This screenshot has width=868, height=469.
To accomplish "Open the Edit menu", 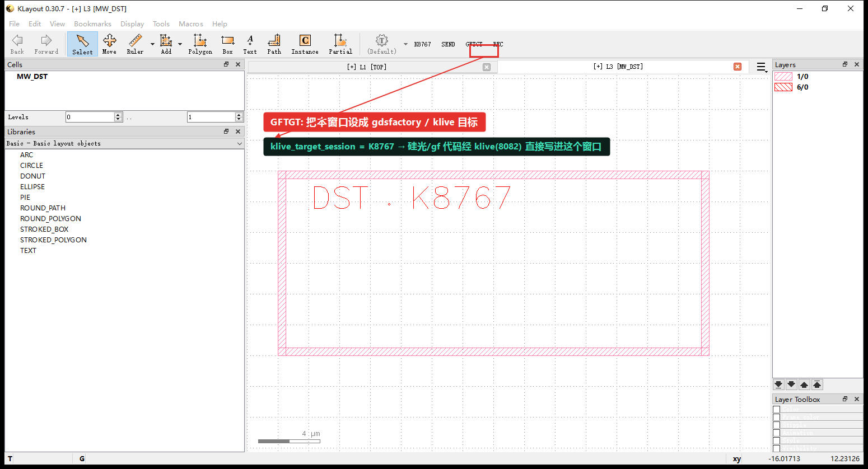I will [35, 24].
